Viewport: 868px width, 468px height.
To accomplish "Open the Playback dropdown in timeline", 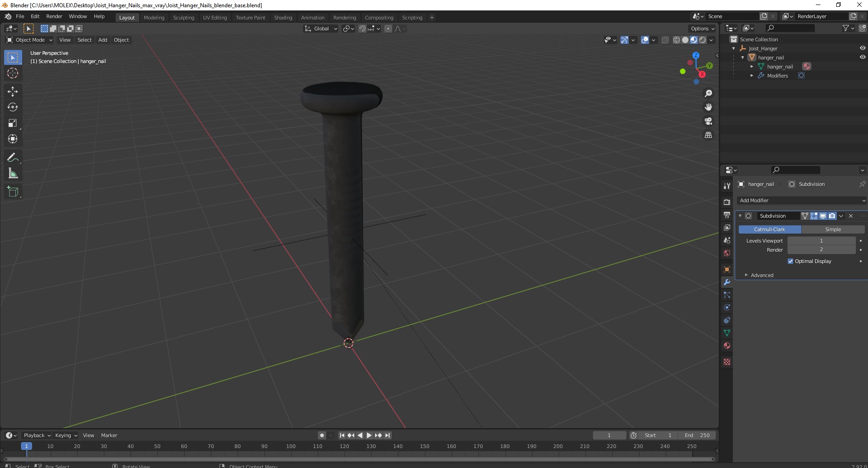I will click(36, 435).
